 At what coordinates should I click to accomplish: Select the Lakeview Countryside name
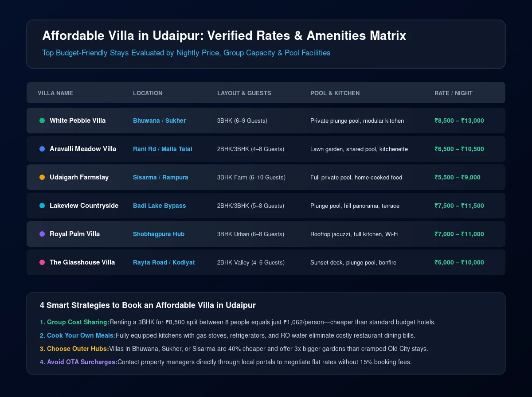pyautogui.click(x=84, y=206)
